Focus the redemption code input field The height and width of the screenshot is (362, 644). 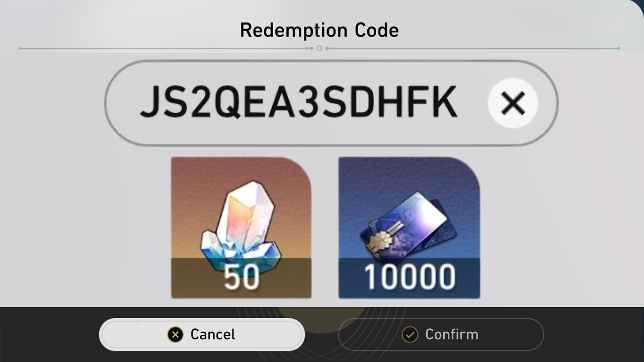[x=331, y=103]
